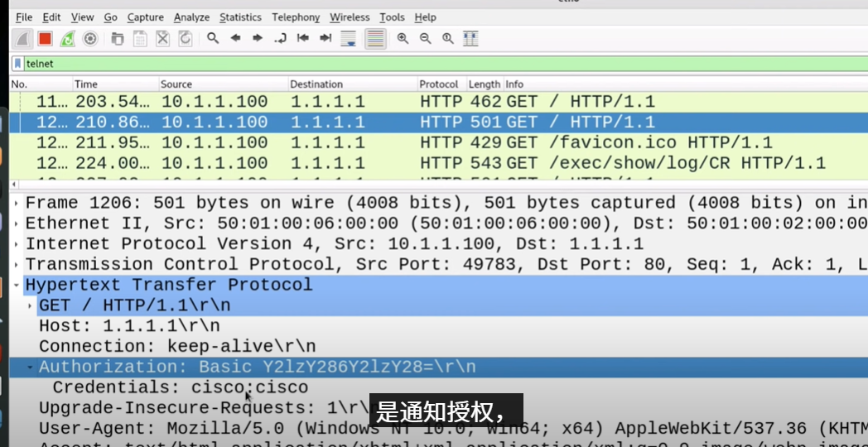Image resolution: width=868 pixels, height=447 pixels.
Task: Click the Find Packet magnifier icon
Action: point(213,39)
